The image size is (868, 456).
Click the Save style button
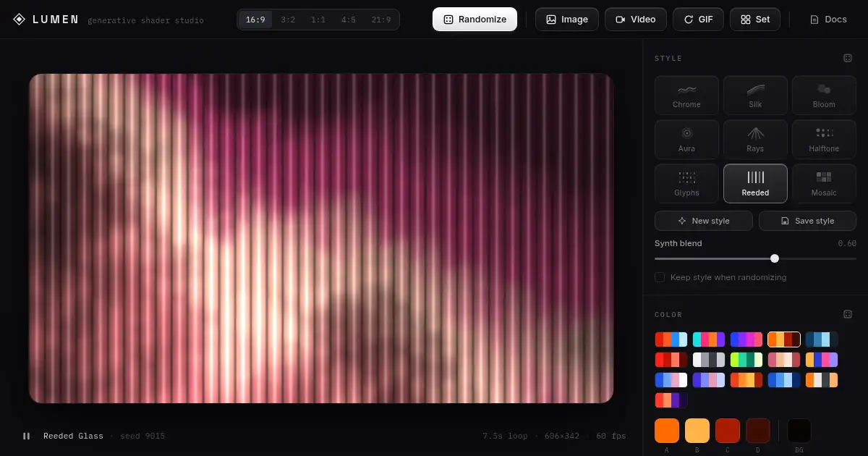[x=807, y=221]
